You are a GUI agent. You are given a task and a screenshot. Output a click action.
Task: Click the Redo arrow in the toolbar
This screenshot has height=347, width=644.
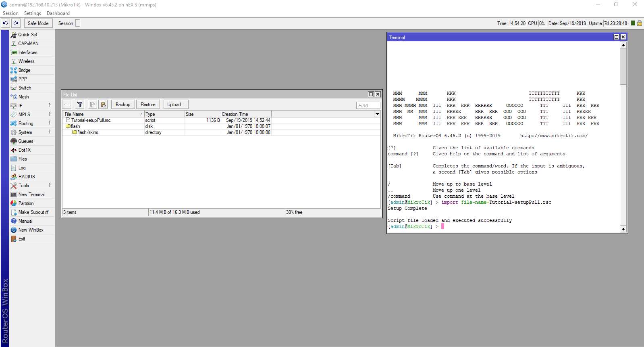click(16, 23)
